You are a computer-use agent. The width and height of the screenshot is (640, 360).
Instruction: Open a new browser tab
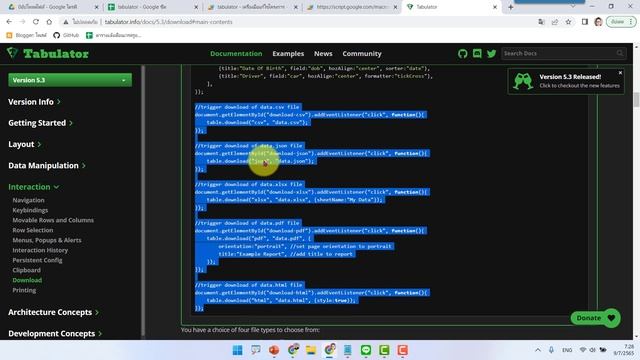click(511, 7)
